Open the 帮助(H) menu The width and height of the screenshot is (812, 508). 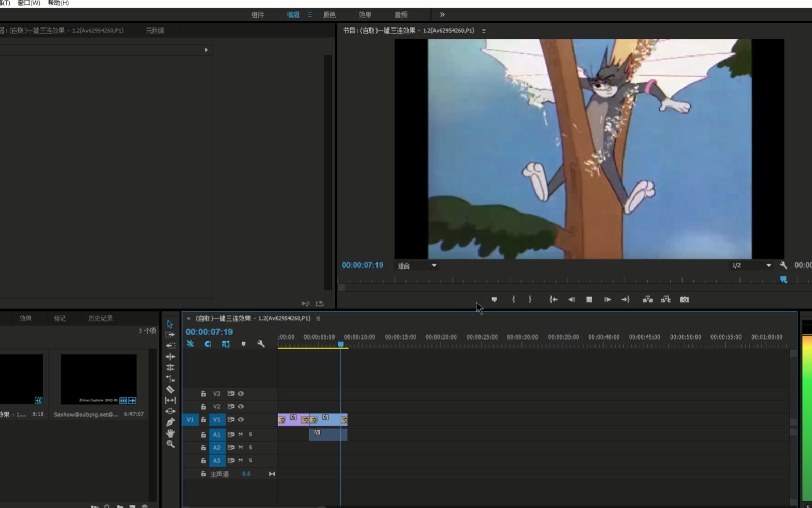coord(58,3)
